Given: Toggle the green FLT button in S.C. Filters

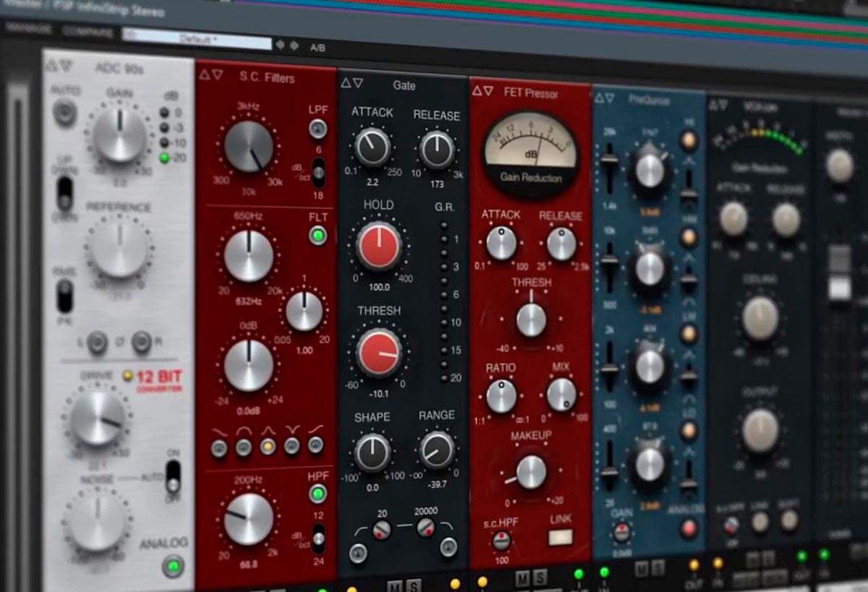Looking at the screenshot, I should [x=318, y=235].
